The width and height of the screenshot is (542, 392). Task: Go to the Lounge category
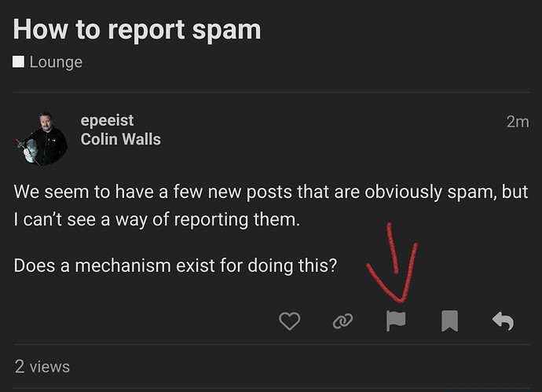pyautogui.click(x=55, y=61)
